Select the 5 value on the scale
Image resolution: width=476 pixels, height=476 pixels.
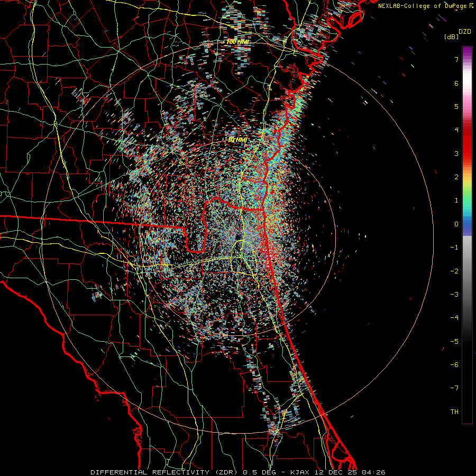pyautogui.click(x=456, y=106)
